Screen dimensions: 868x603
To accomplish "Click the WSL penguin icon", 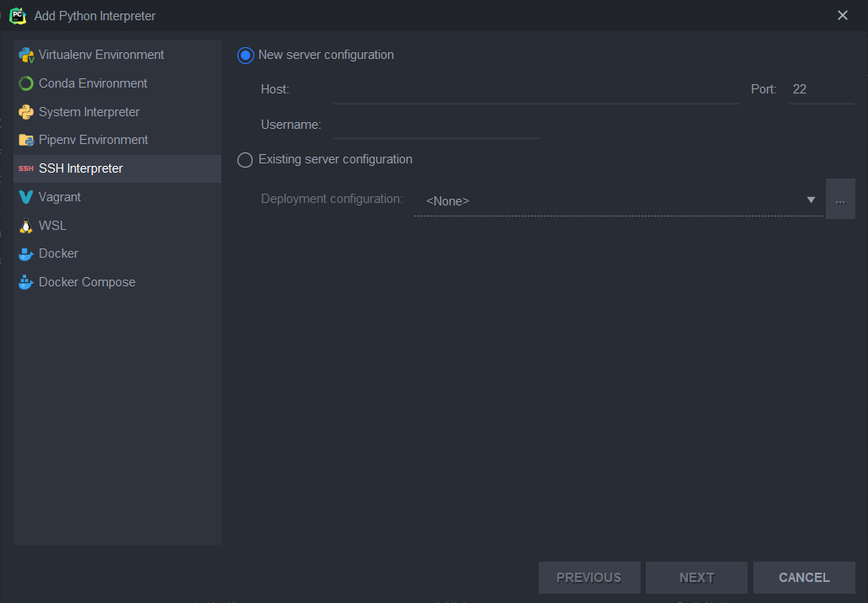I will (25, 226).
